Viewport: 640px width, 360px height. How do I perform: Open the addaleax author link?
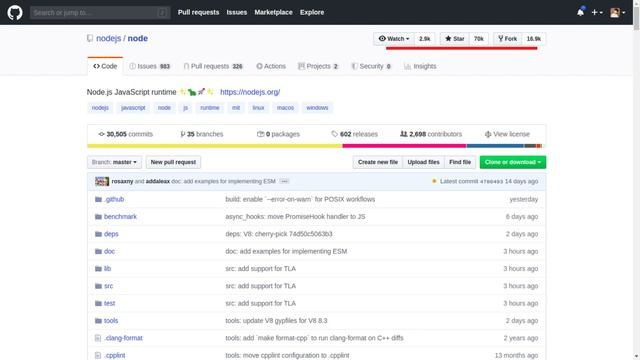click(158, 181)
